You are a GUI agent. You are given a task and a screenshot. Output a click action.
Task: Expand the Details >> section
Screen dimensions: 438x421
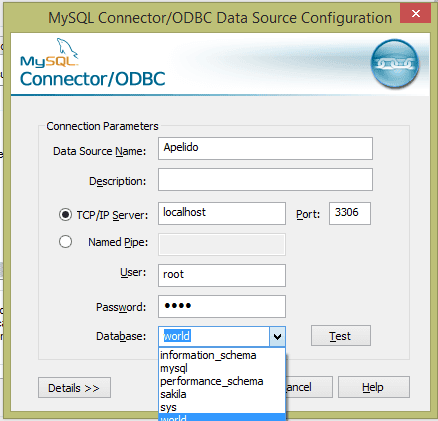pos(74,388)
